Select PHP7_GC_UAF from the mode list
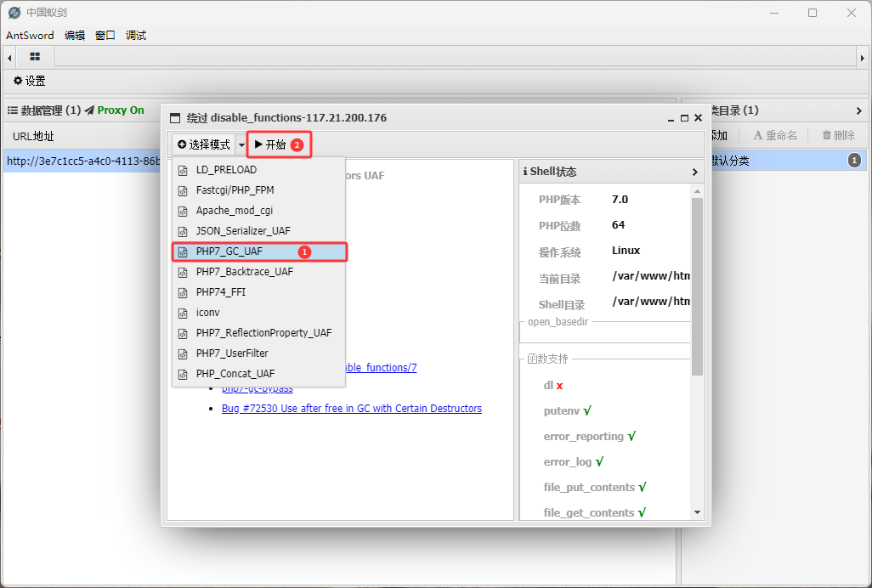Viewport: 872px width, 588px height. tap(229, 252)
